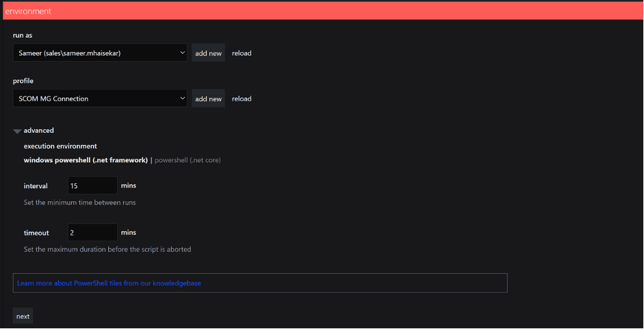Click the interval label
The width and height of the screenshot is (644, 329).
point(36,186)
